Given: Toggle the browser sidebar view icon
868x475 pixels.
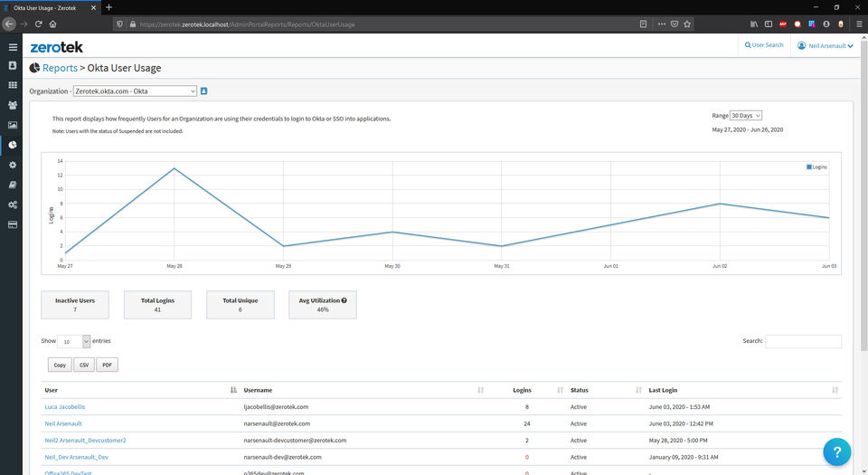Looking at the screenshot, I should 769,24.
